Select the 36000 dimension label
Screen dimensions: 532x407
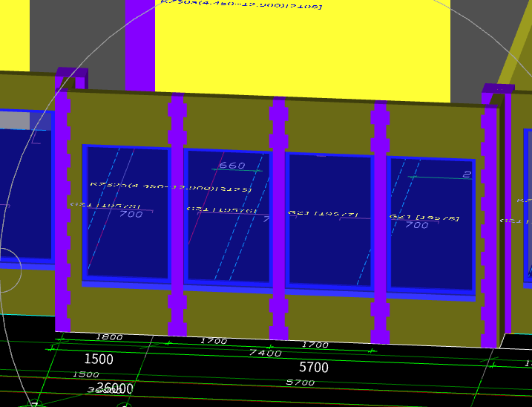pyautogui.click(x=115, y=388)
